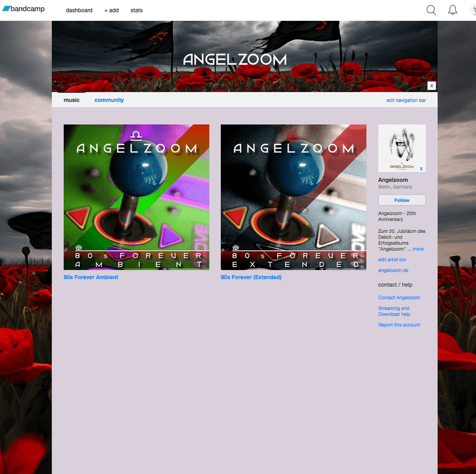Click the Follow button
This screenshot has width=476, height=474.
[x=402, y=200]
